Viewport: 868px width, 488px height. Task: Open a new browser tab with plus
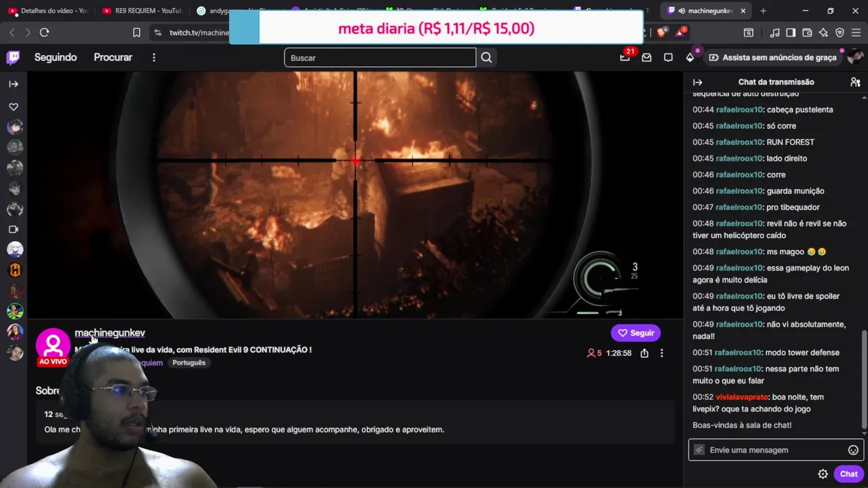click(763, 11)
